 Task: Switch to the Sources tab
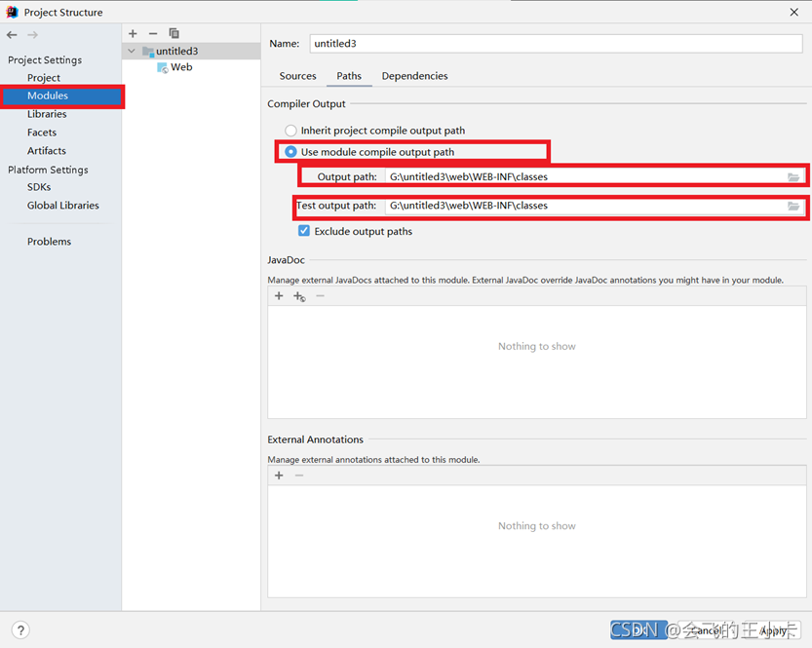(297, 76)
